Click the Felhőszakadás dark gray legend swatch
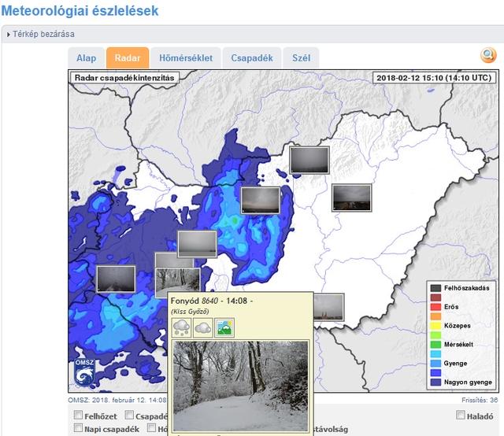 (x=435, y=288)
